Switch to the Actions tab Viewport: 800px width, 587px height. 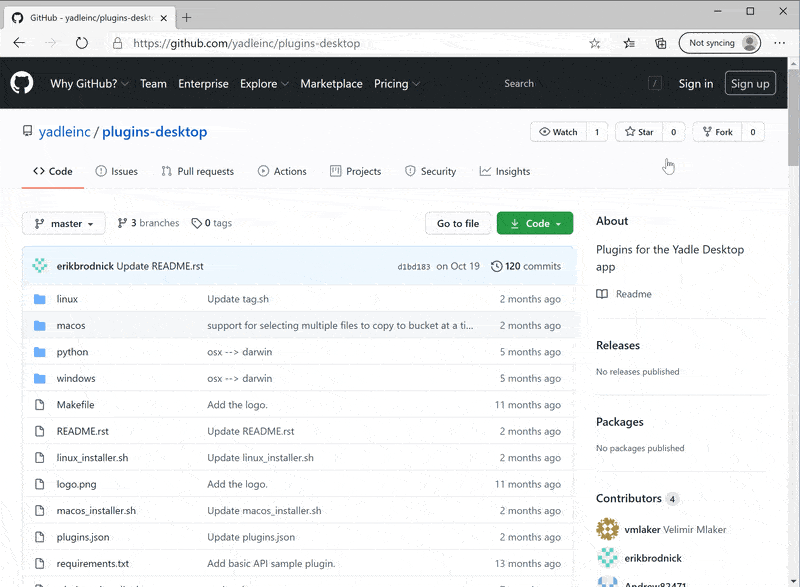click(x=282, y=171)
